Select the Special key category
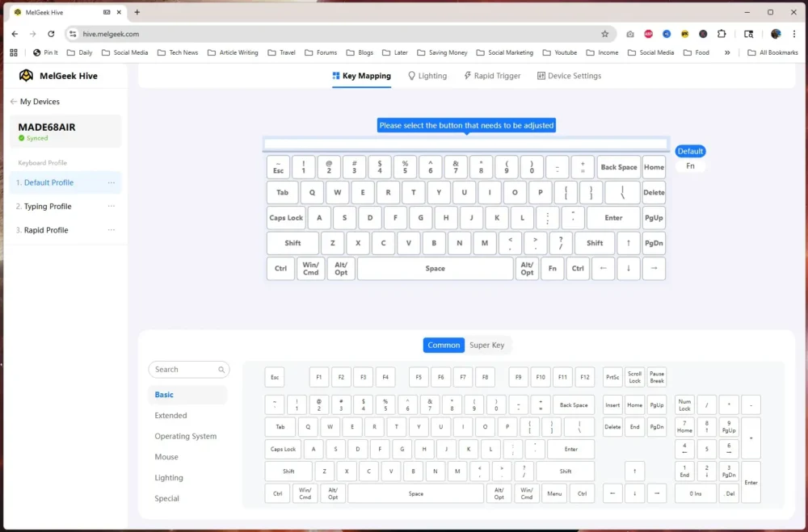This screenshot has height=532, width=808. 167,499
